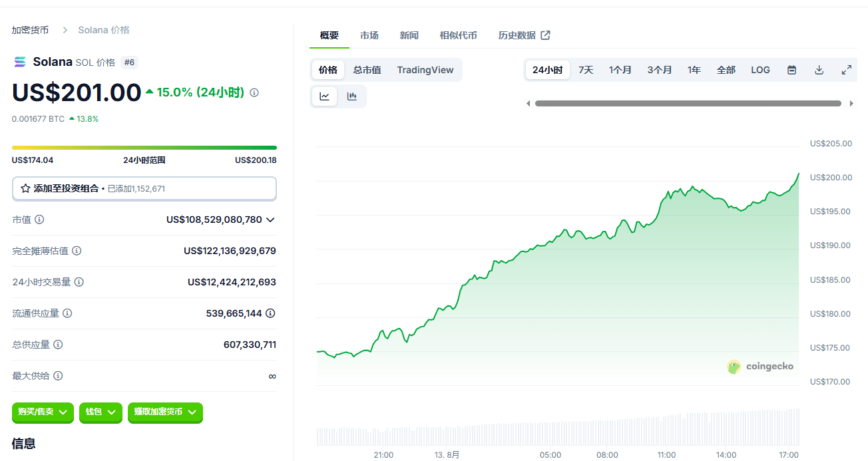Click the 信息 section heading
The height and width of the screenshot is (461, 868).
[24, 444]
